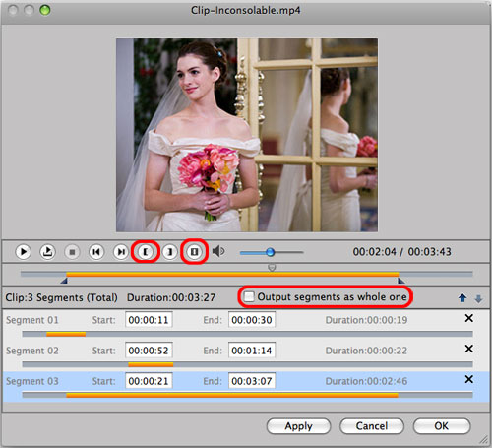Image resolution: width=492 pixels, height=448 pixels.
Task: Click the 00:02:04 current time display
Action: pos(375,252)
